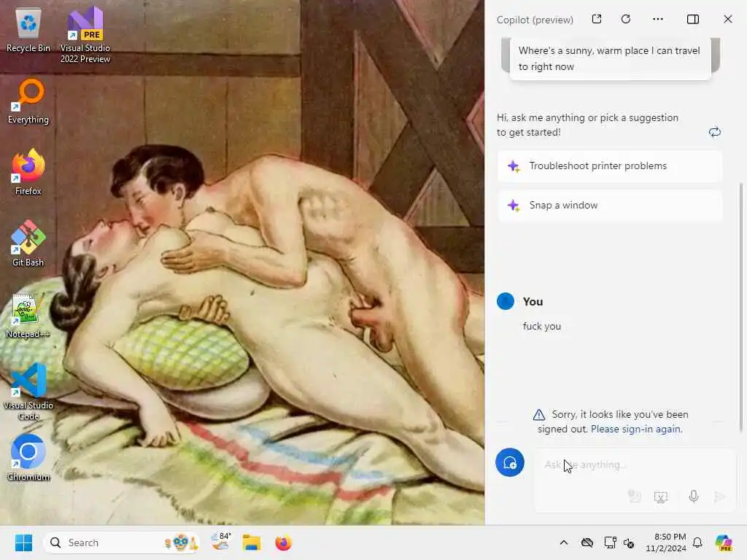This screenshot has height=560, width=747.
Task: Choose the Snap a window suggestion
Action: [x=609, y=205]
